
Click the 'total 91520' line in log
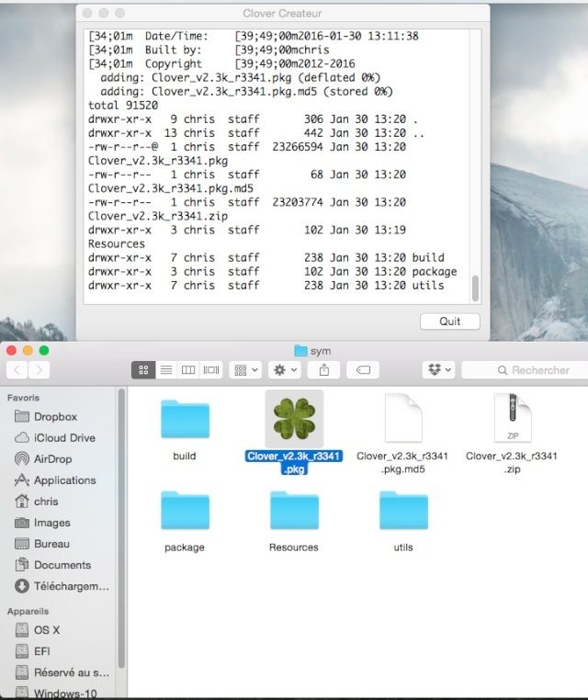[x=123, y=106]
